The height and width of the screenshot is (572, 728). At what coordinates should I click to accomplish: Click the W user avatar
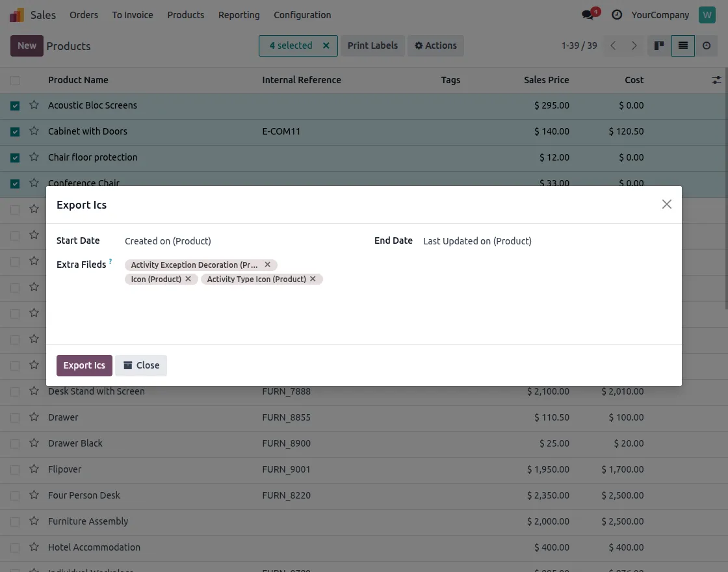(707, 14)
